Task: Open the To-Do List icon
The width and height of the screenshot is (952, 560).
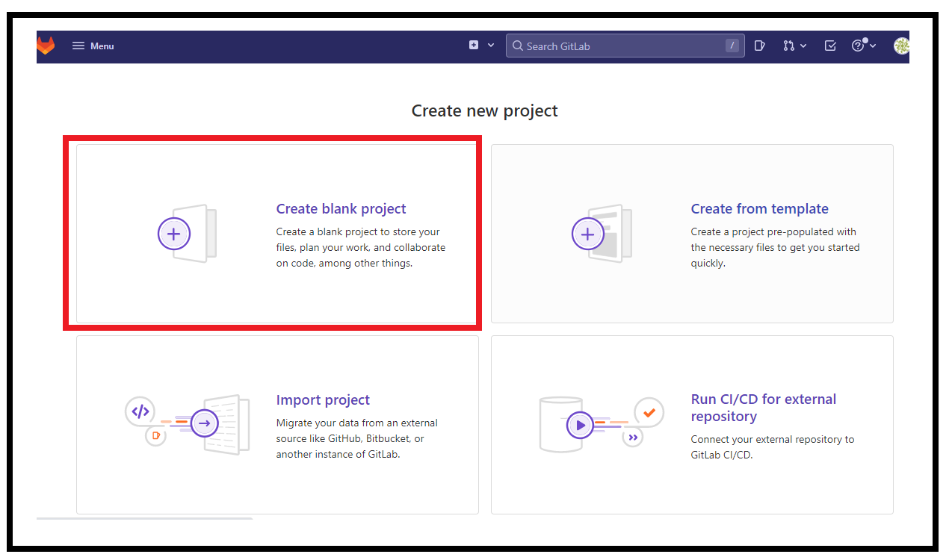Action: click(829, 46)
